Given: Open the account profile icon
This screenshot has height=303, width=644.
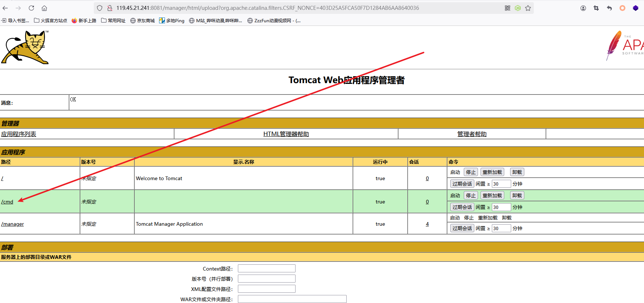Looking at the screenshot, I should pyautogui.click(x=583, y=8).
